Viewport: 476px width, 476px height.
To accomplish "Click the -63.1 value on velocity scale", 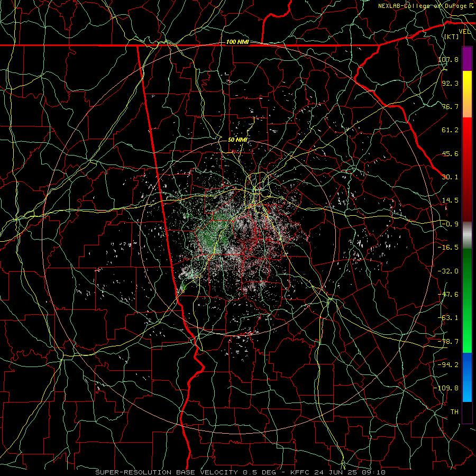I will click(x=448, y=318).
